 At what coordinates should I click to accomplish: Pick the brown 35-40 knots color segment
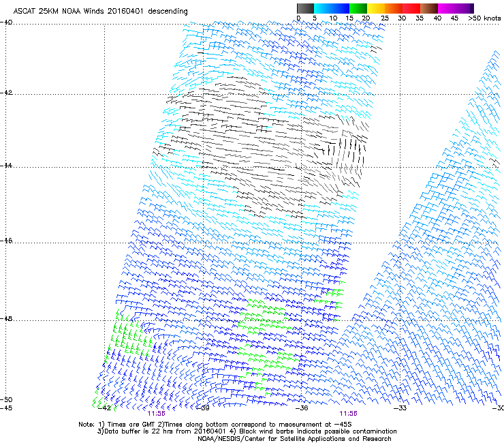tap(429, 8)
